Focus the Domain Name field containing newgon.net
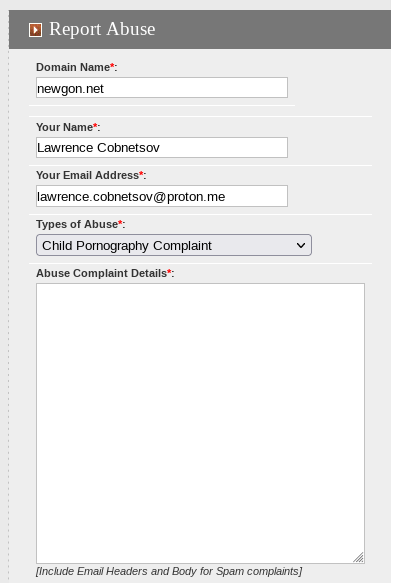This screenshot has height=583, width=401. pos(162,88)
